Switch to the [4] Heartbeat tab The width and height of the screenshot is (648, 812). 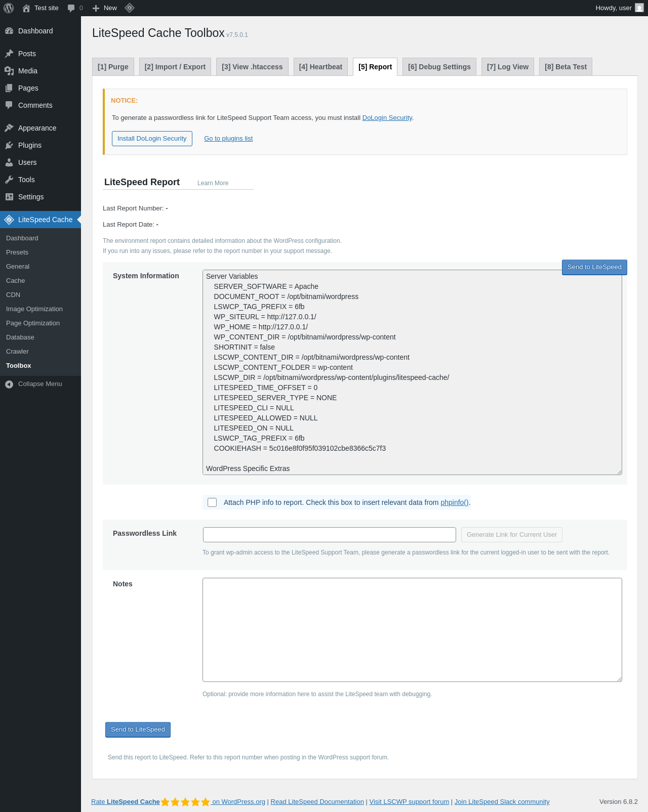click(320, 67)
